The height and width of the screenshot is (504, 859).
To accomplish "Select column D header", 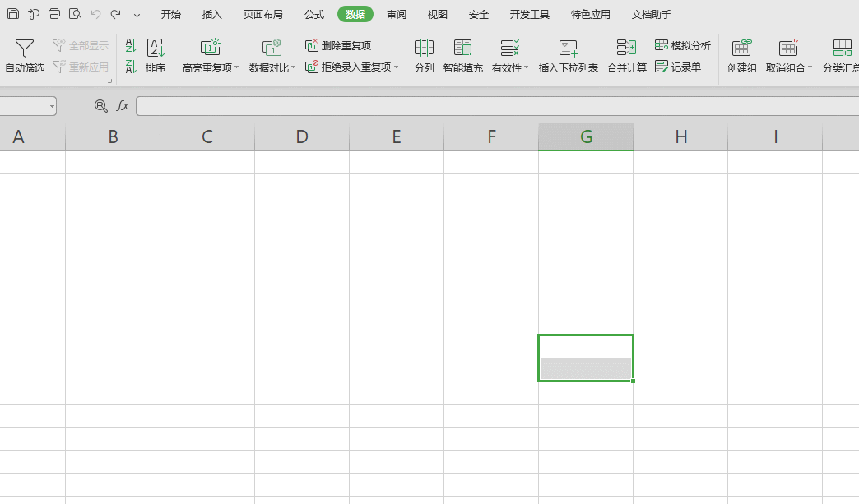I will [302, 136].
